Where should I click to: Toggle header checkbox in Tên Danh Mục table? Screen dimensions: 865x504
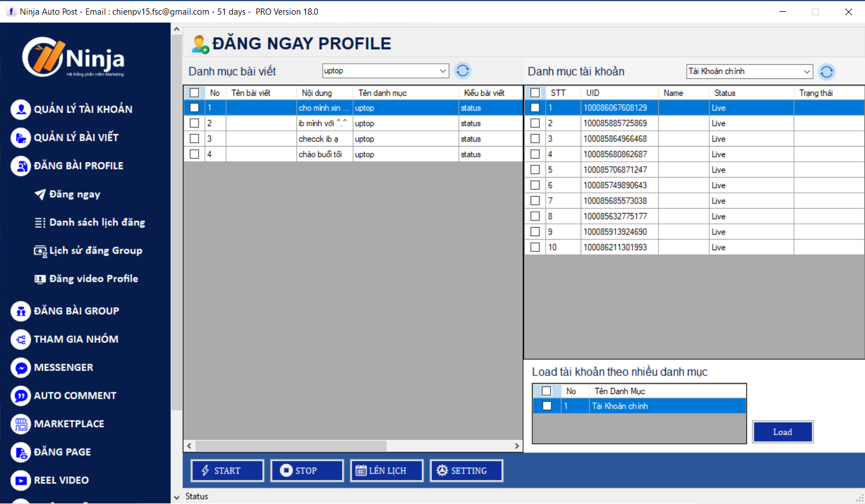[546, 391]
